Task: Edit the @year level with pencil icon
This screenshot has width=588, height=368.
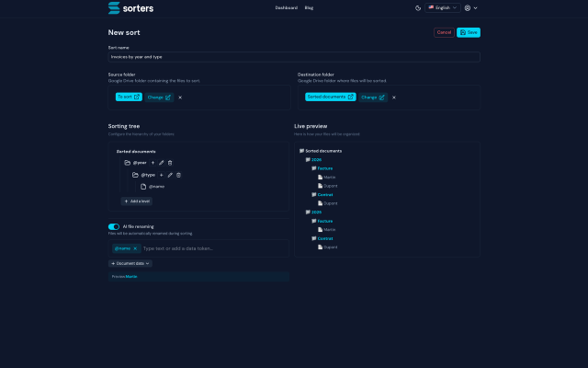Action: tap(162, 163)
